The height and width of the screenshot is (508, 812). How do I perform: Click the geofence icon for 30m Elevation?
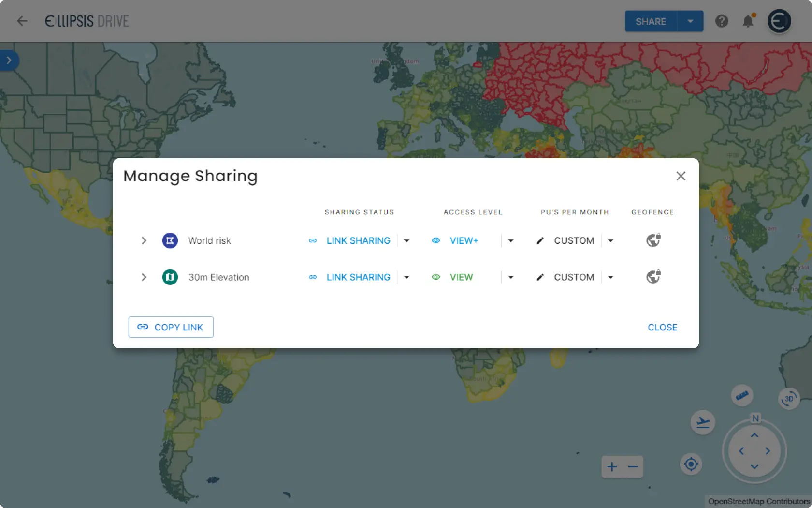coord(653,277)
